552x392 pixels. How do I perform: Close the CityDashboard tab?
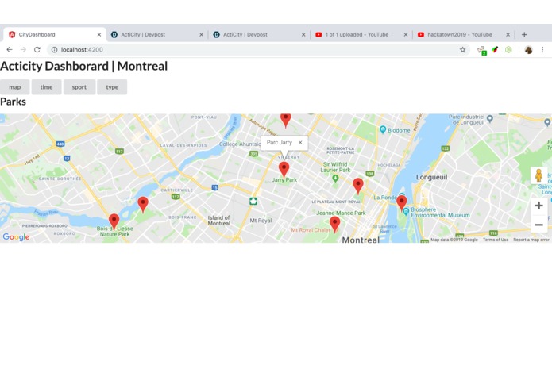(x=99, y=34)
